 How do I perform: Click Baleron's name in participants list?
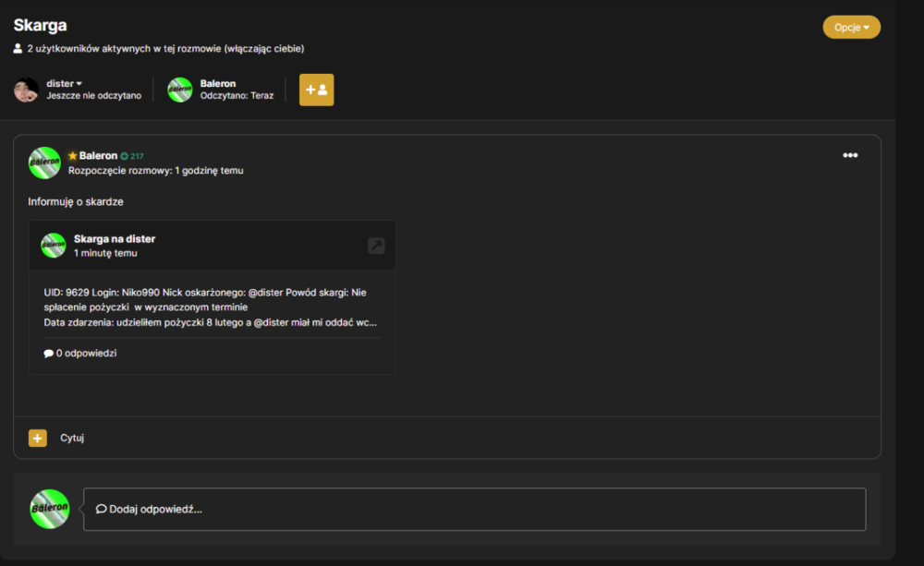[217, 84]
